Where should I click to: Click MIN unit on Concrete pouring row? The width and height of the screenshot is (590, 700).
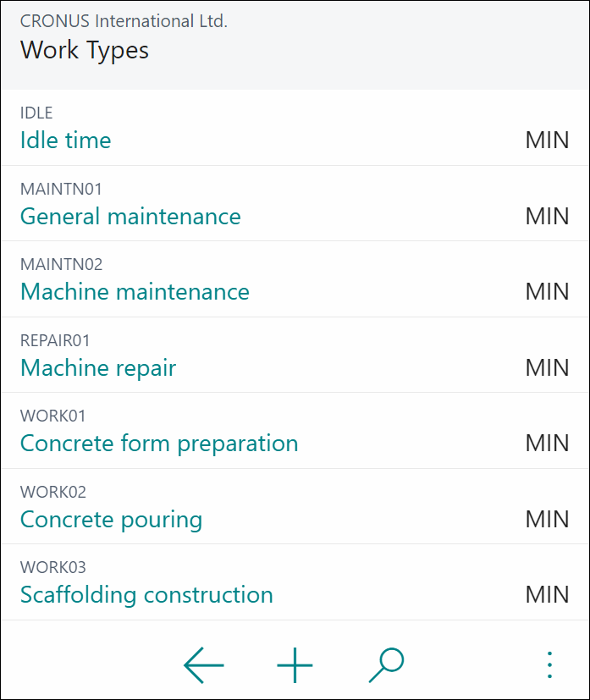tap(547, 519)
